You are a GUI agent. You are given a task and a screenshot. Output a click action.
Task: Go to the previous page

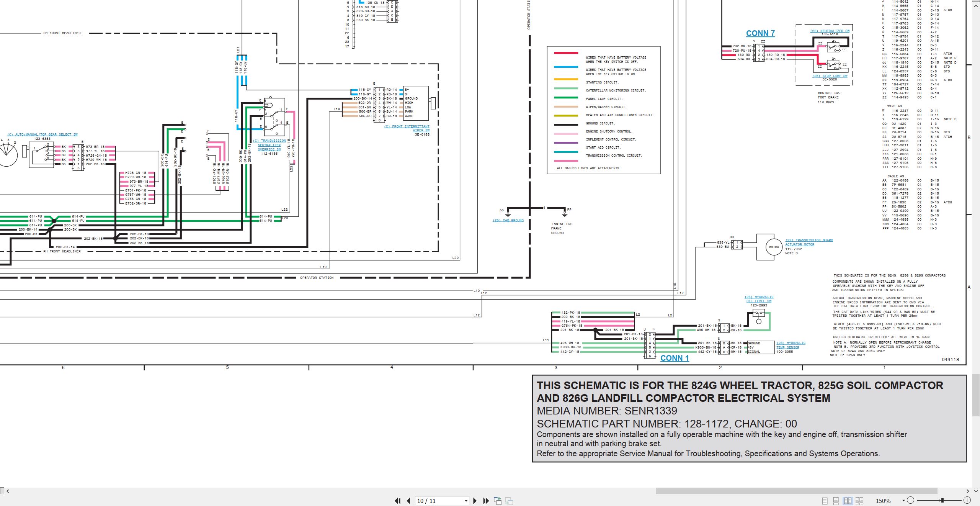point(408,501)
